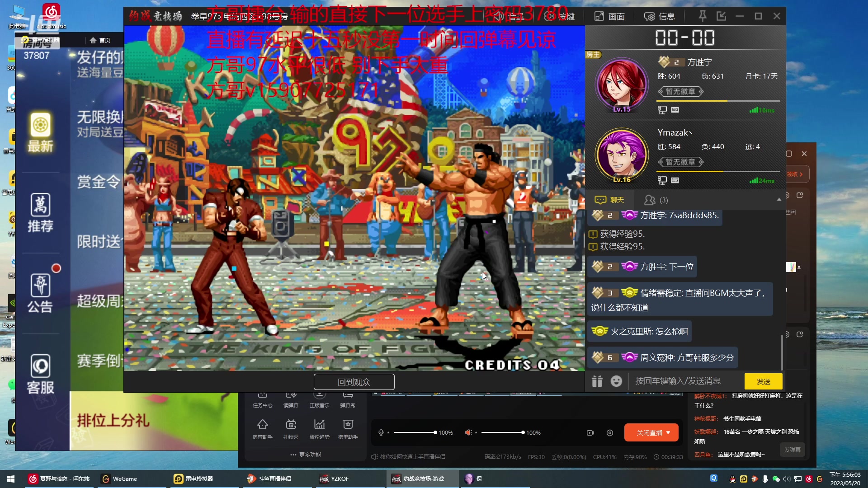
Task: Click Ymazak's 暂无徽章 badge label
Action: [680, 162]
